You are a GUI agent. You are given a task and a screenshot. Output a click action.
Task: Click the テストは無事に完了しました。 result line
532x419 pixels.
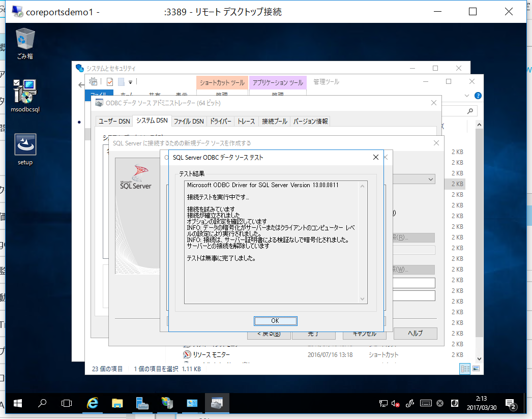221,258
